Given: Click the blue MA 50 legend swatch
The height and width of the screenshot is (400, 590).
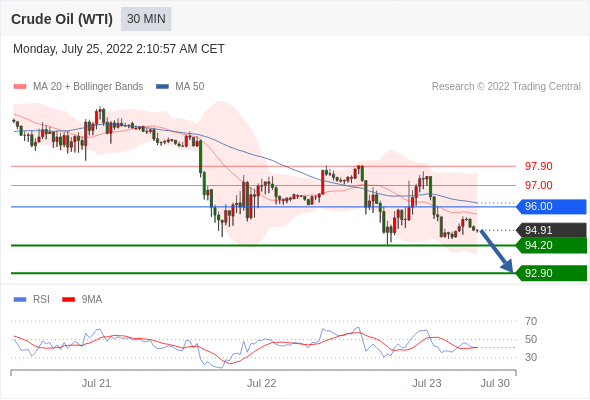Looking at the screenshot, I should [162, 87].
